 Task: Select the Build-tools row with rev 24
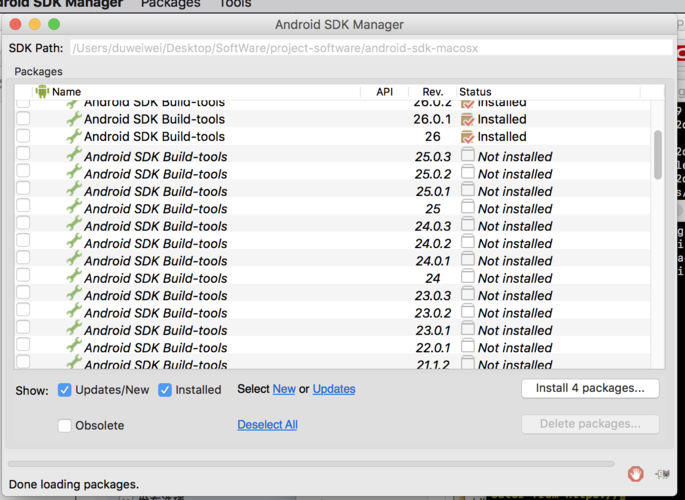tap(333, 278)
